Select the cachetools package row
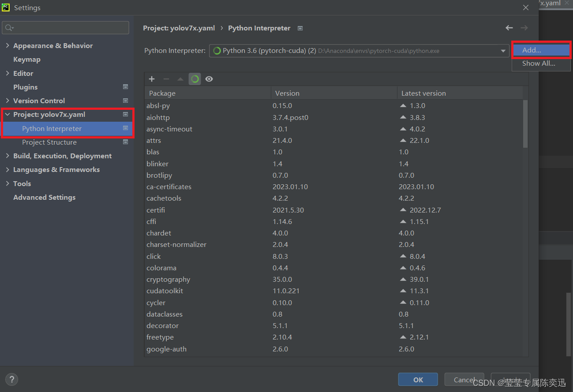Image resolution: width=573 pixels, height=392 pixels. [x=334, y=198]
